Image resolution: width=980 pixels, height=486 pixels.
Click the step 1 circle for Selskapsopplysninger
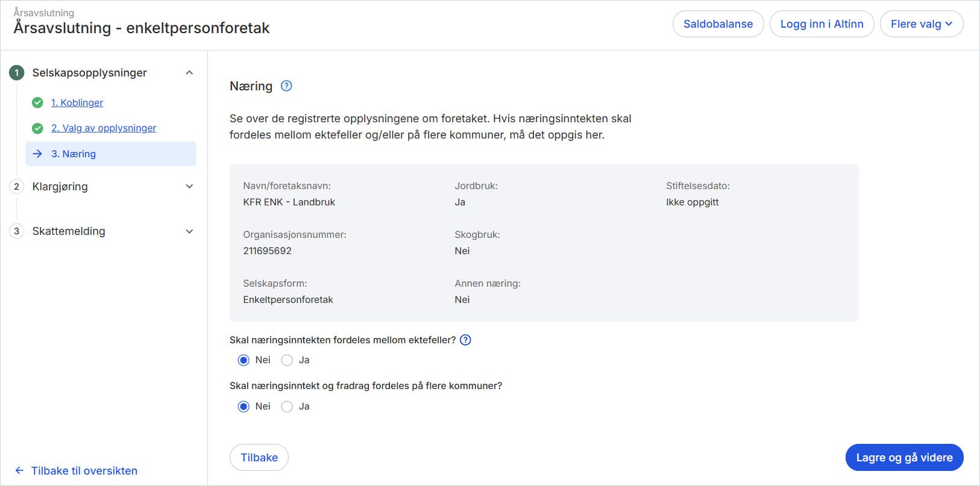pos(16,72)
